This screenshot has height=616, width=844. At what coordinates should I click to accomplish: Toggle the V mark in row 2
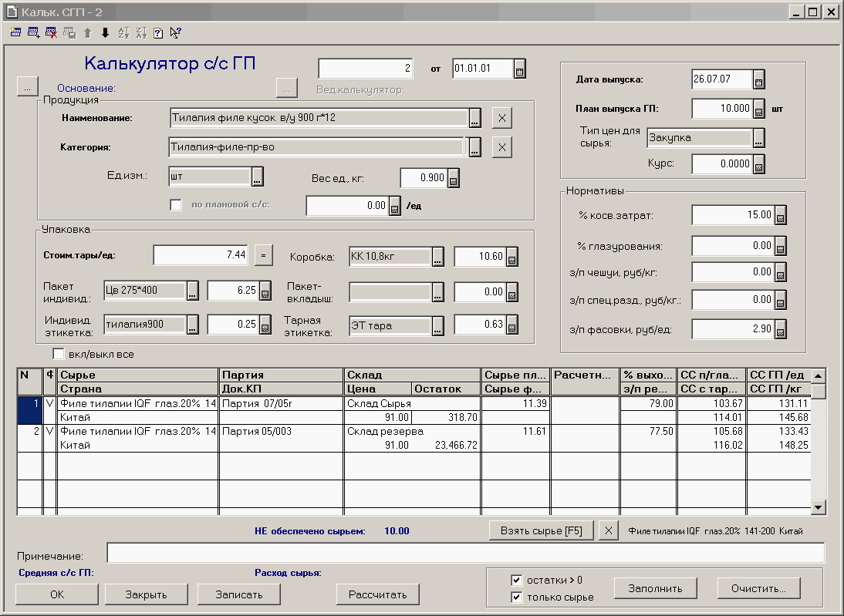click(49, 432)
